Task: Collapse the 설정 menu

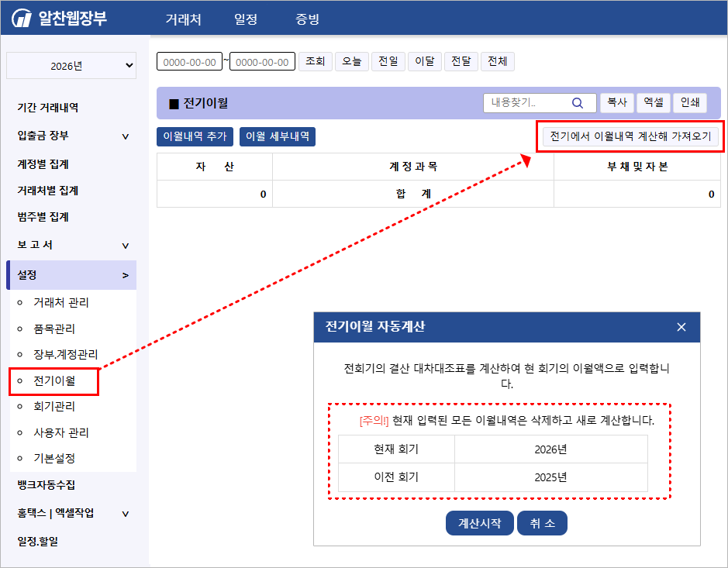Action: coord(72,275)
